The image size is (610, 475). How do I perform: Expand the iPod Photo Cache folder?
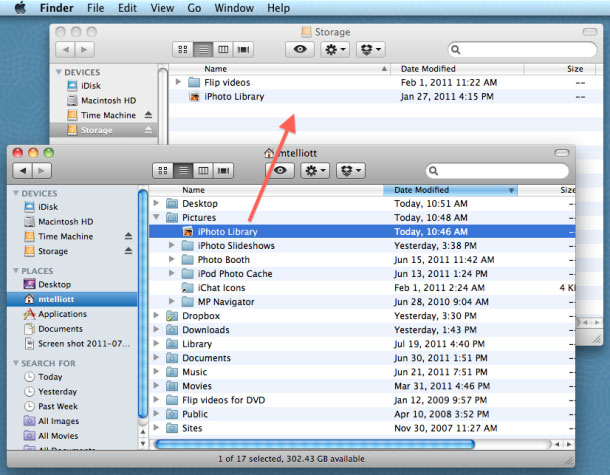(172, 273)
